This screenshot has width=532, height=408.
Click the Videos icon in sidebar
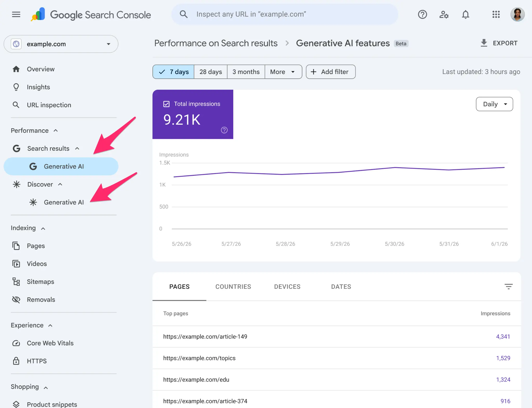[x=16, y=264]
